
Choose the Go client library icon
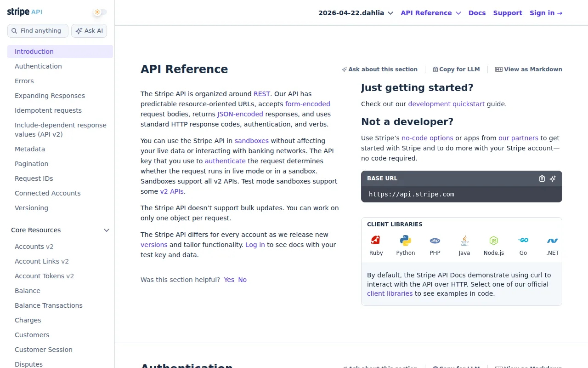point(523,240)
